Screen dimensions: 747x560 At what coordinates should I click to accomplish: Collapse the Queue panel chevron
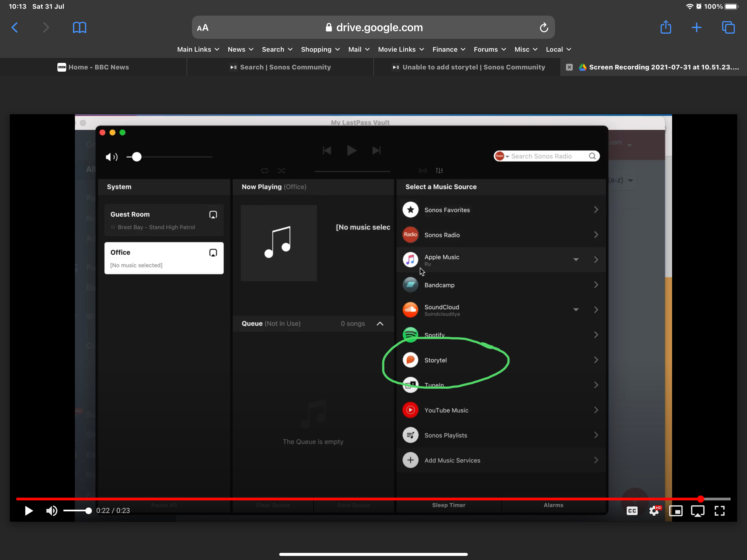pos(380,323)
